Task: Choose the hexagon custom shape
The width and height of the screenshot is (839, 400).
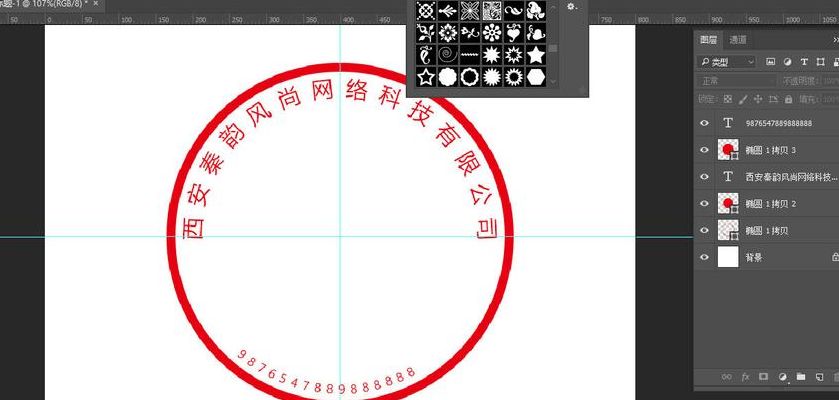Action: 536,77
